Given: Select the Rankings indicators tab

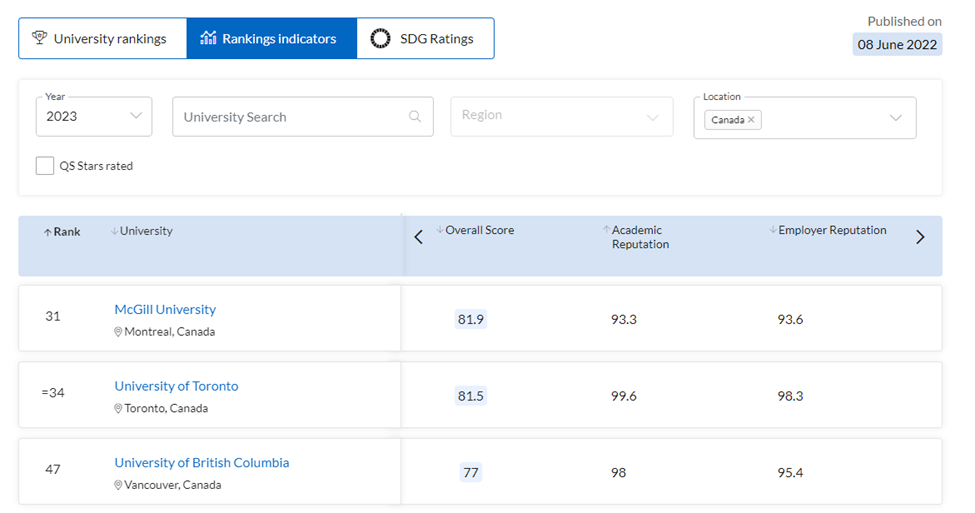Looking at the screenshot, I should 272,39.
